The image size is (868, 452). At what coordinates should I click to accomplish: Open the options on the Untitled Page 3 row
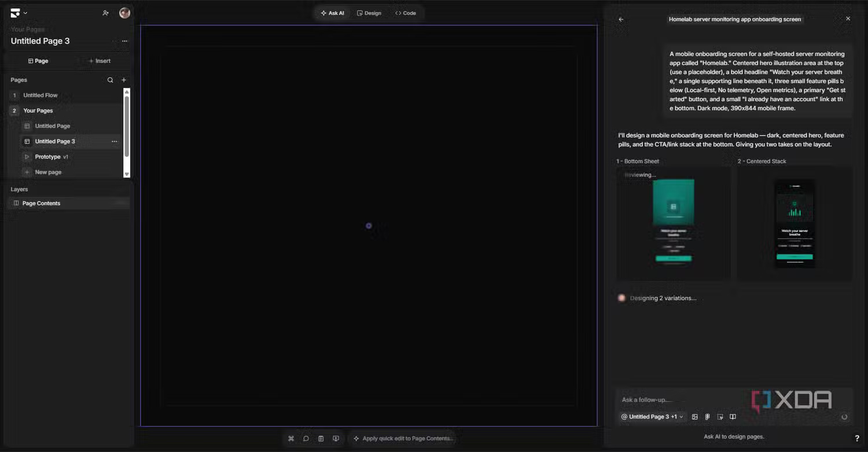point(114,141)
